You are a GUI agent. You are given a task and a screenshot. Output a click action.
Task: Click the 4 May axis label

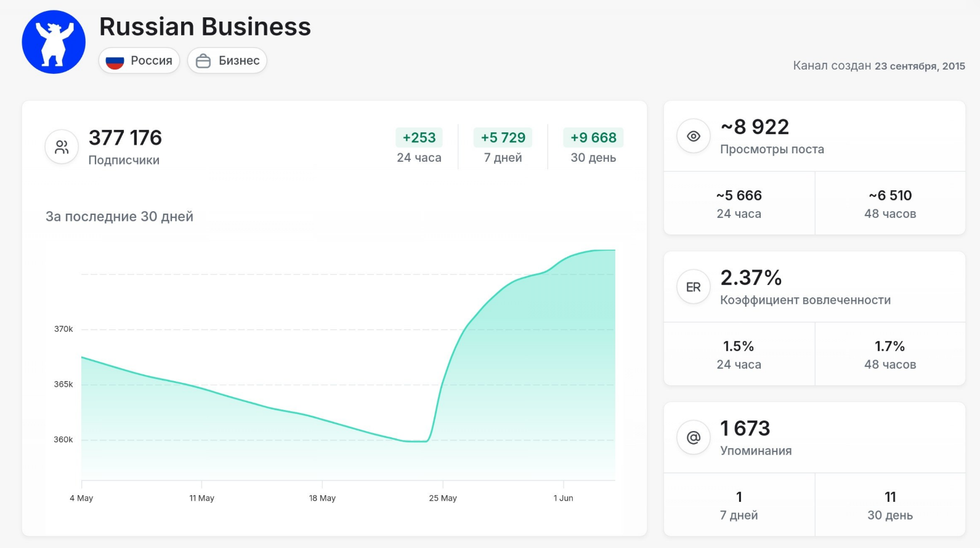81,498
